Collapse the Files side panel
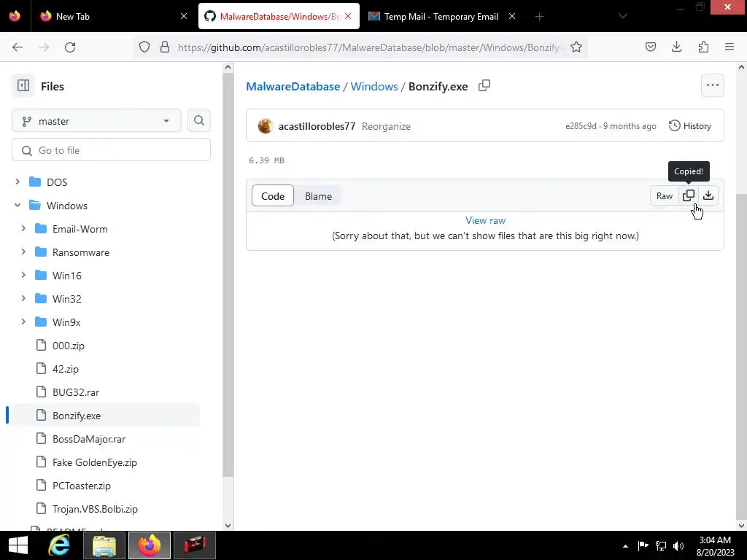This screenshot has width=747, height=560. (x=23, y=86)
